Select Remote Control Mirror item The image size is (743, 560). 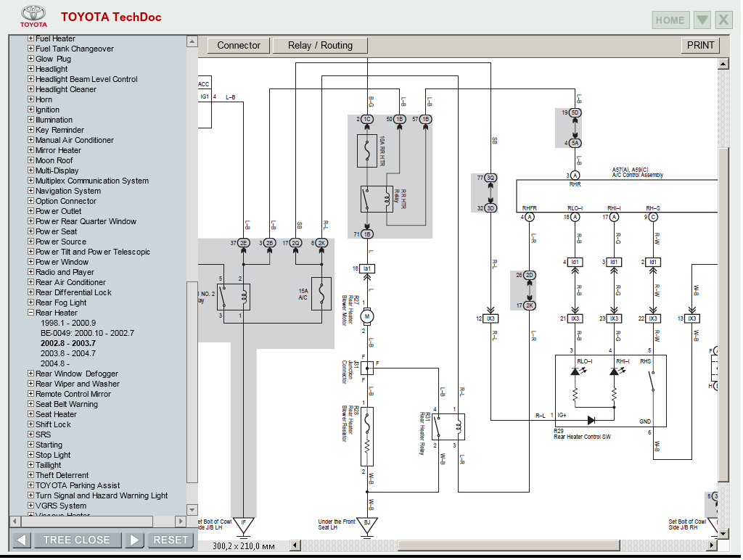click(x=73, y=394)
